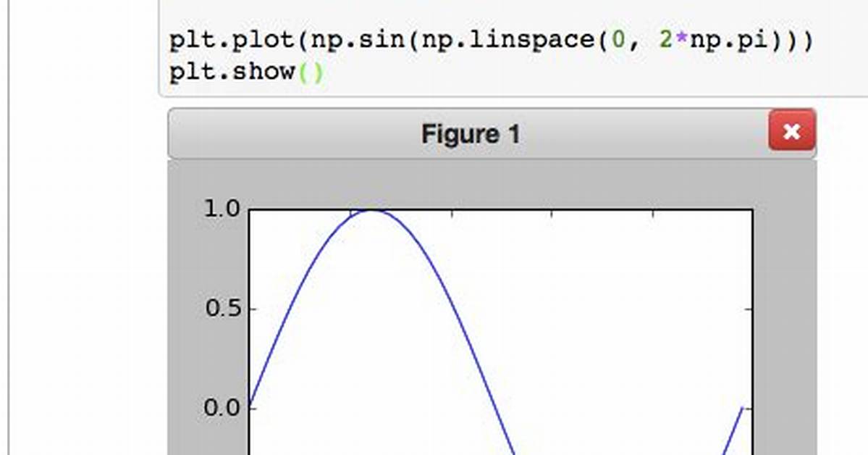Click the y-axis label 0.5

224,309
